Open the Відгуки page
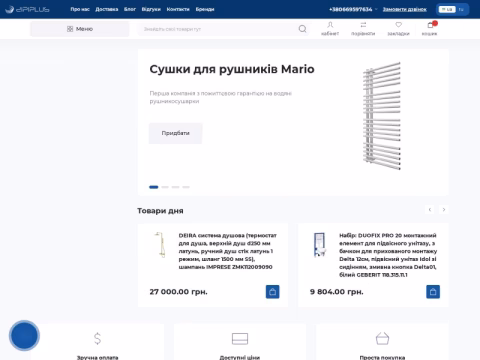Screen dimensions: 480x360 click(x=151, y=9)
